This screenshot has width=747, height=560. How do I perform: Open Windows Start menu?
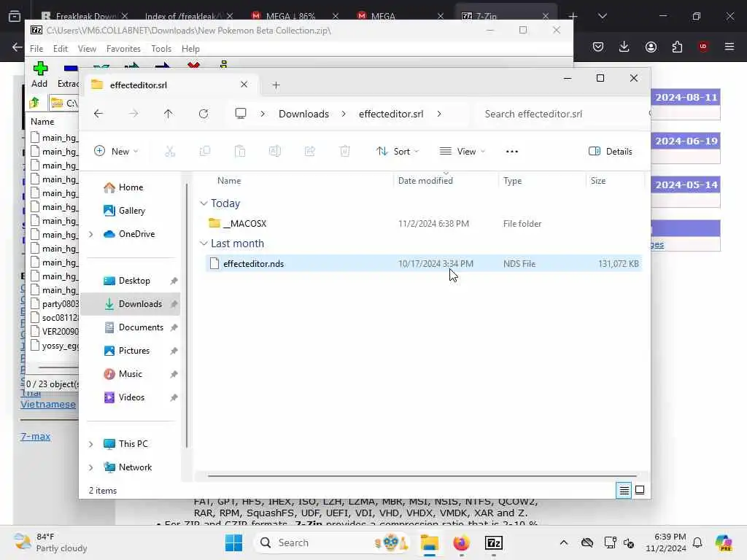coord(233,542)
